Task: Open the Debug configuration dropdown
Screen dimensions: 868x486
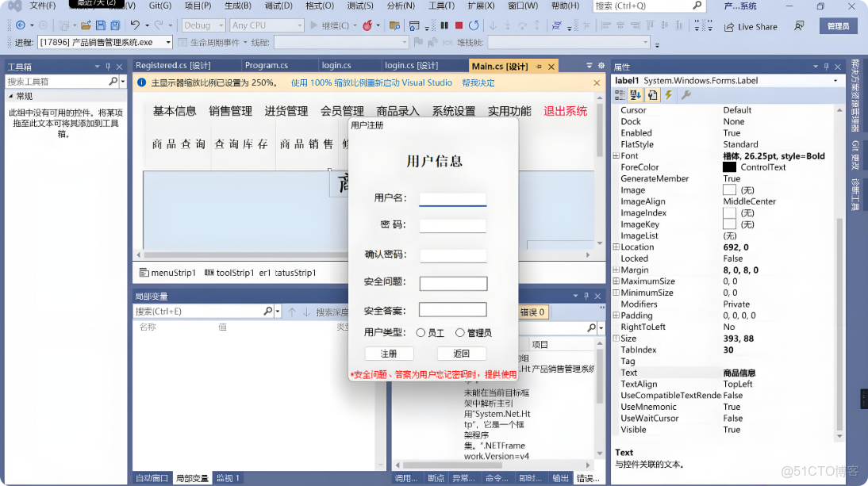Action: coord(221,25)
